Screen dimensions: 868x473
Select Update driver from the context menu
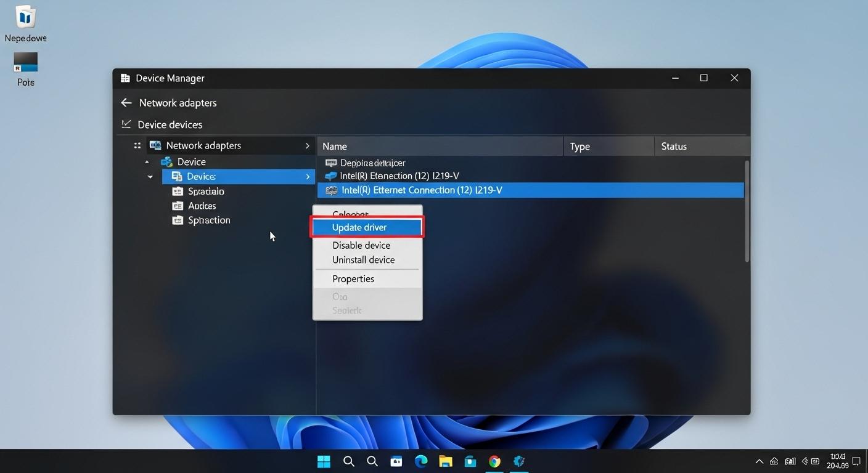pyautogui.click(x=359, y=227)
